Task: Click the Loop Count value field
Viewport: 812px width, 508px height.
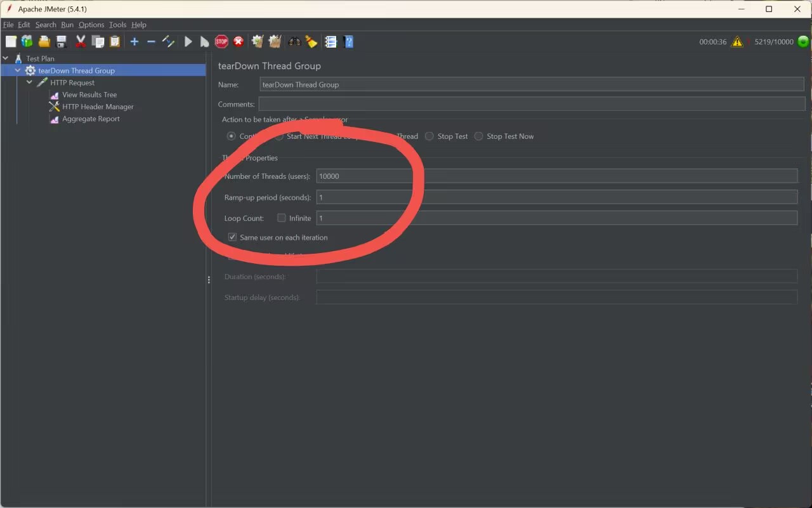Action: click(556, 218)
